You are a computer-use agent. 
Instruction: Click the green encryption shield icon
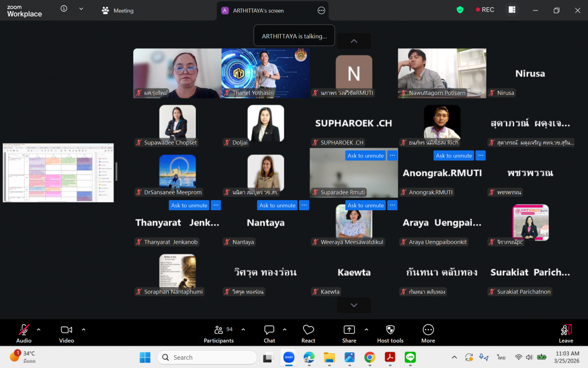tap(460, 10)
